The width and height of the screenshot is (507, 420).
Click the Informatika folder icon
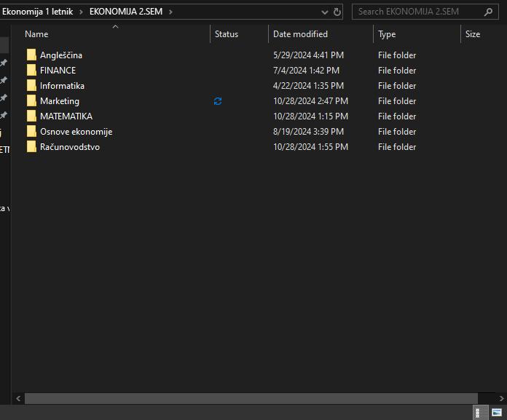tap(31, 86)
